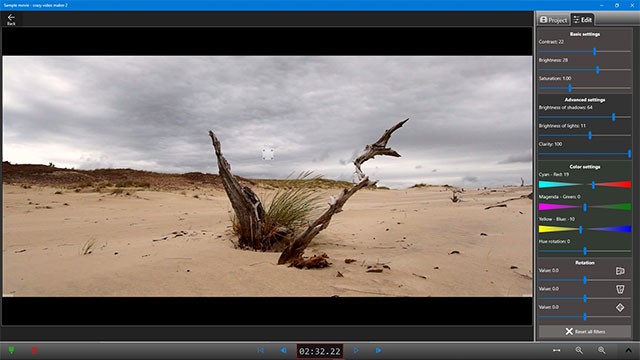Viewport: 640px width, 360px height.
Task: Set the Clarity slider handle
Action: tap(629, 153)
